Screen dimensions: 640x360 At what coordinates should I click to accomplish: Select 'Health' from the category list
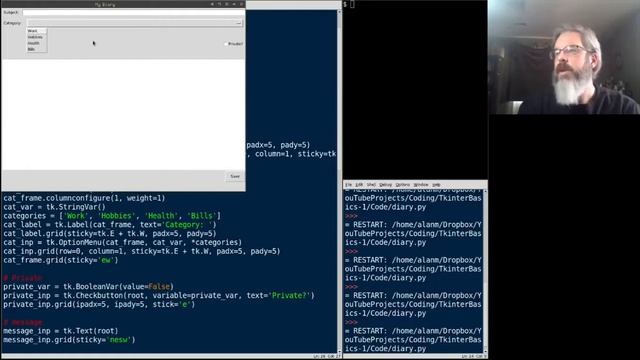coord(37,43)
